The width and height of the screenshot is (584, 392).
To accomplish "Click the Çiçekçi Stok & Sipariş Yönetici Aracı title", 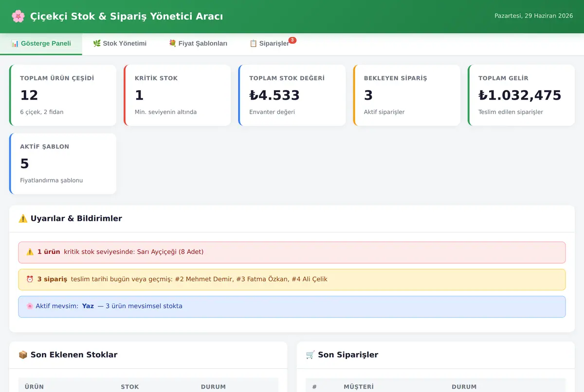I will pyautogui.click(x=127, y=17).
